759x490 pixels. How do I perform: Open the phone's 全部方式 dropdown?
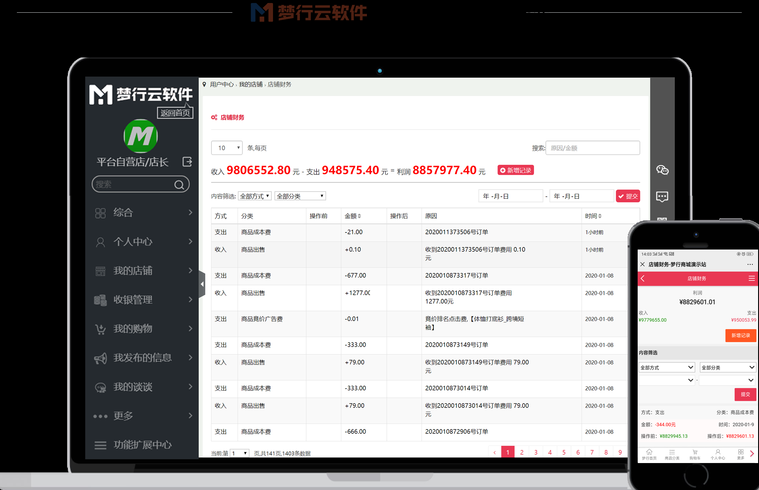tap(667, 368)
